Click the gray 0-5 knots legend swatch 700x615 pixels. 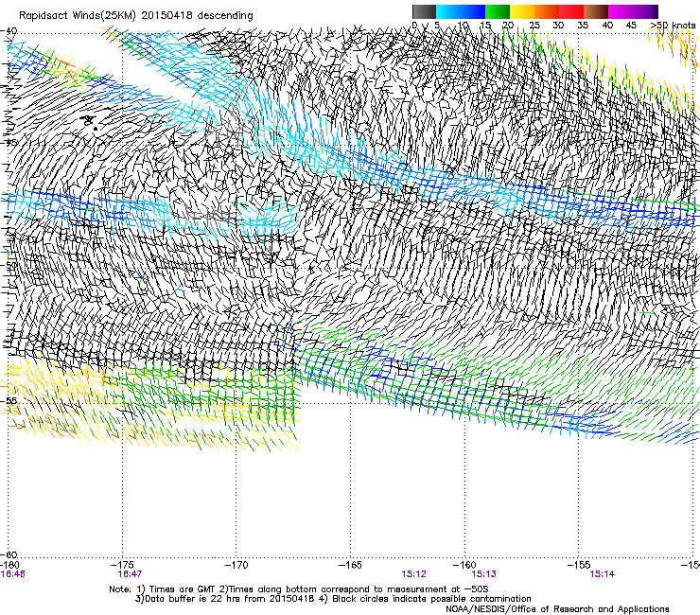coord(424,11)
